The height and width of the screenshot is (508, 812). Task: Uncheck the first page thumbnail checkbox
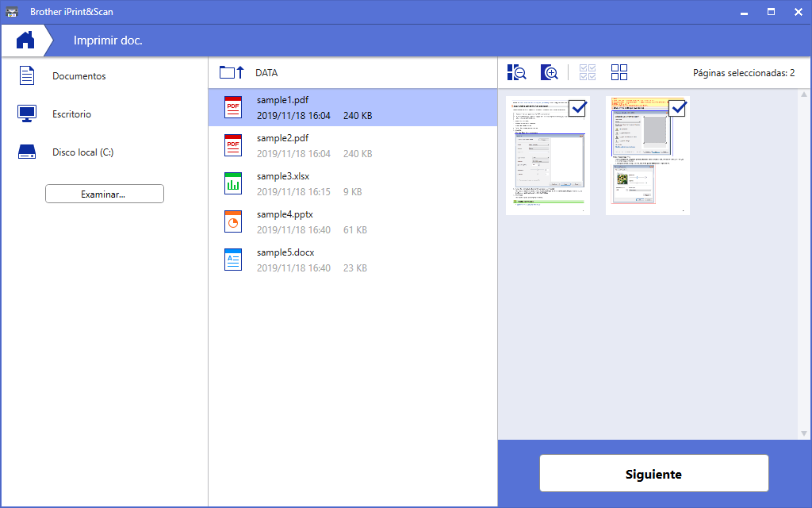click(576, 108)
